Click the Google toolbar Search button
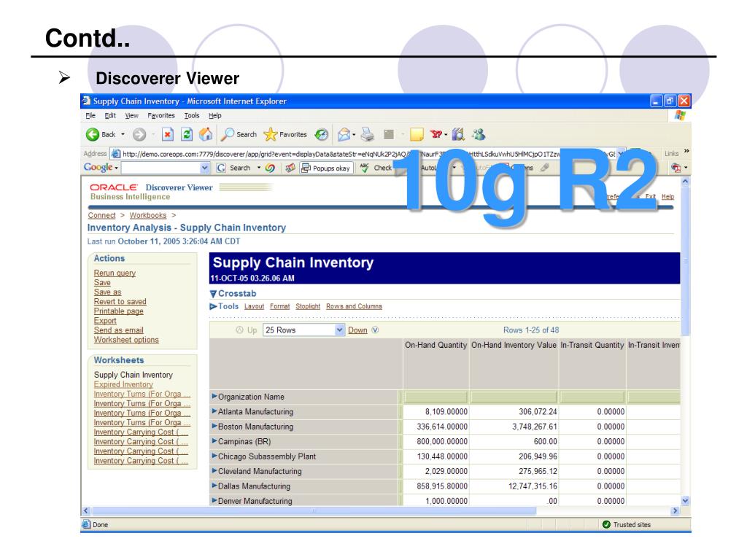Viewport: 747px width, 560px height. [x=233, y=168]
